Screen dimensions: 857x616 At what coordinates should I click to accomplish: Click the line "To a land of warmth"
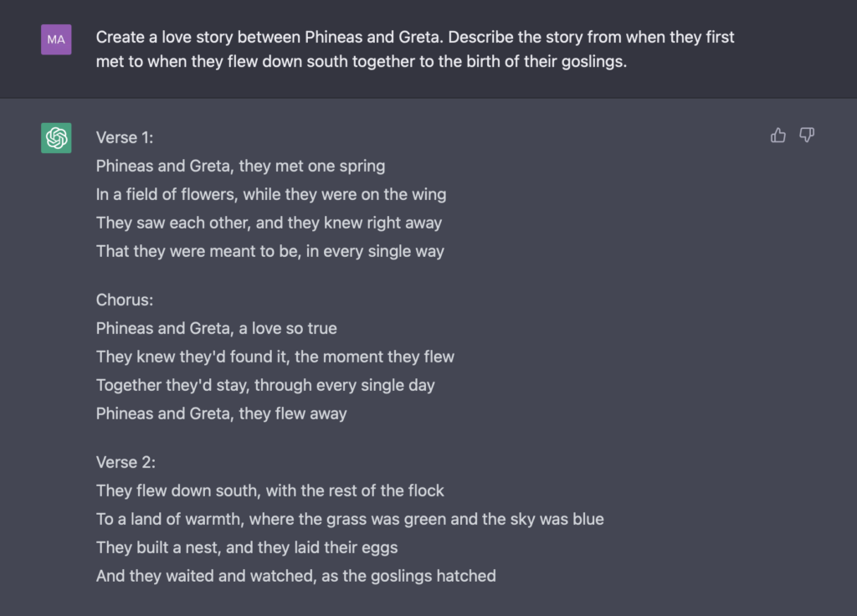coord(350,519)
